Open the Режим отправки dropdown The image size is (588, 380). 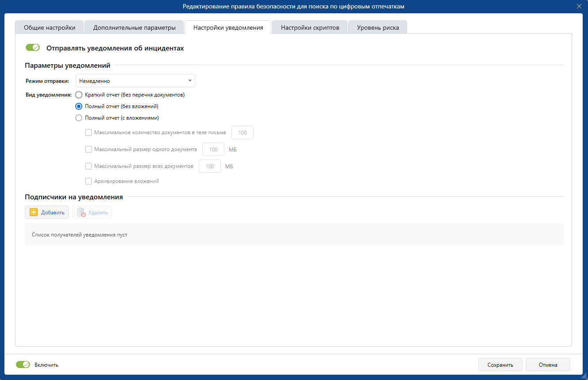(x=135, y=81)
